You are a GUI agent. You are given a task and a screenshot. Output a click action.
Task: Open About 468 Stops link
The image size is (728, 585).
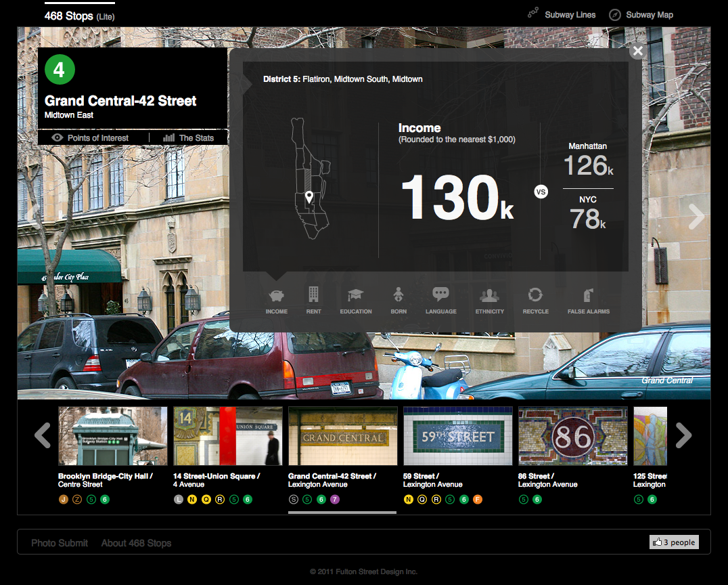pyautogui.click(x=136, y=543)
